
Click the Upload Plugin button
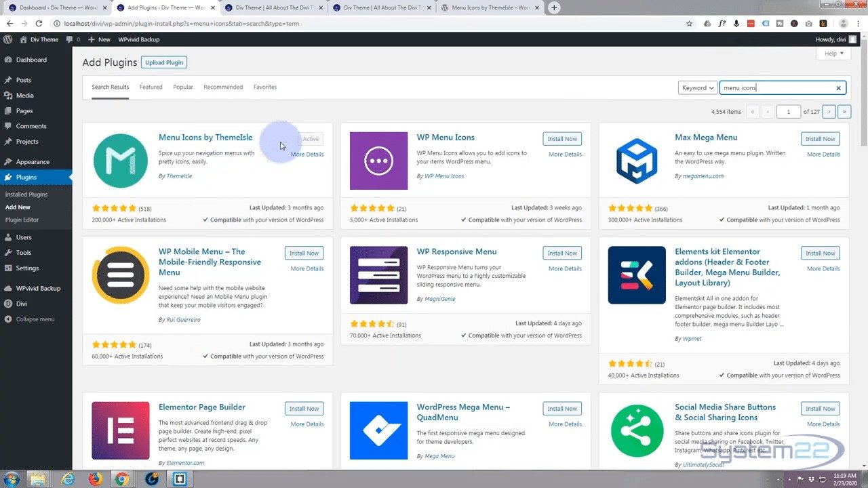click(164, 62)
